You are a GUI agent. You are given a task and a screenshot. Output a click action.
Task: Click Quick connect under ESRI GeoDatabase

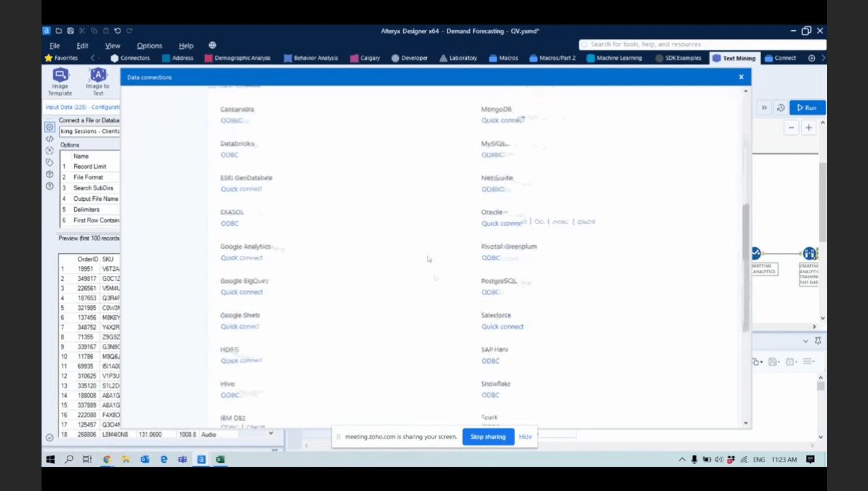click(x=241, y=189)
